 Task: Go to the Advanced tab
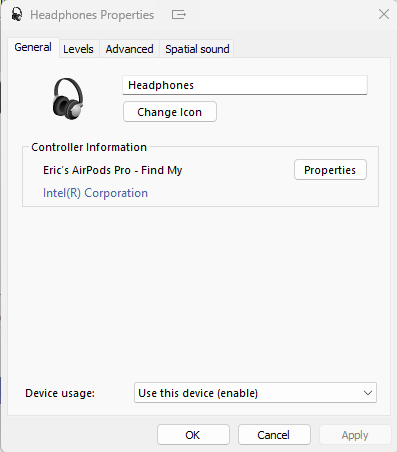129,49
